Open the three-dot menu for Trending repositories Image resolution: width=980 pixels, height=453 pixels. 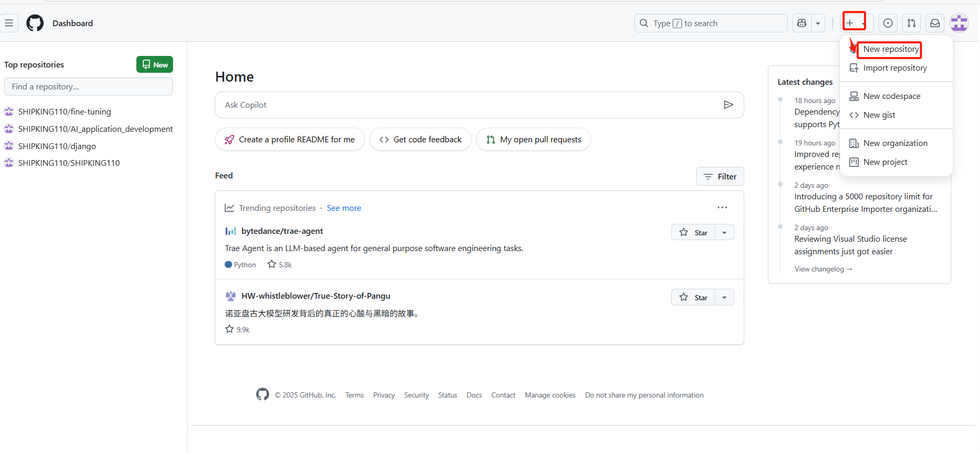tap(722, 208)
